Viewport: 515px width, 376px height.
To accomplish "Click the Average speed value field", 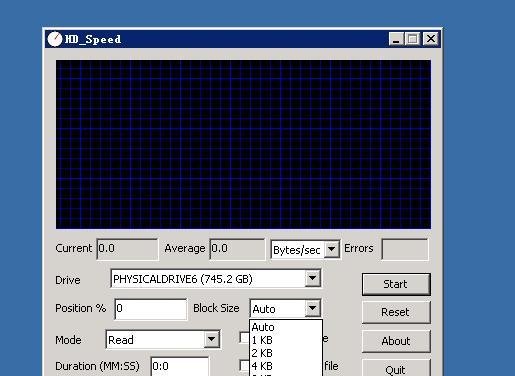I will click(x=237, y=249).
